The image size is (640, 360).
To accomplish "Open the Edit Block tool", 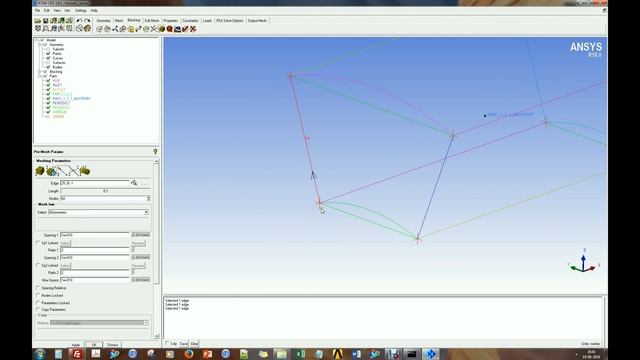I will (123, 29).
